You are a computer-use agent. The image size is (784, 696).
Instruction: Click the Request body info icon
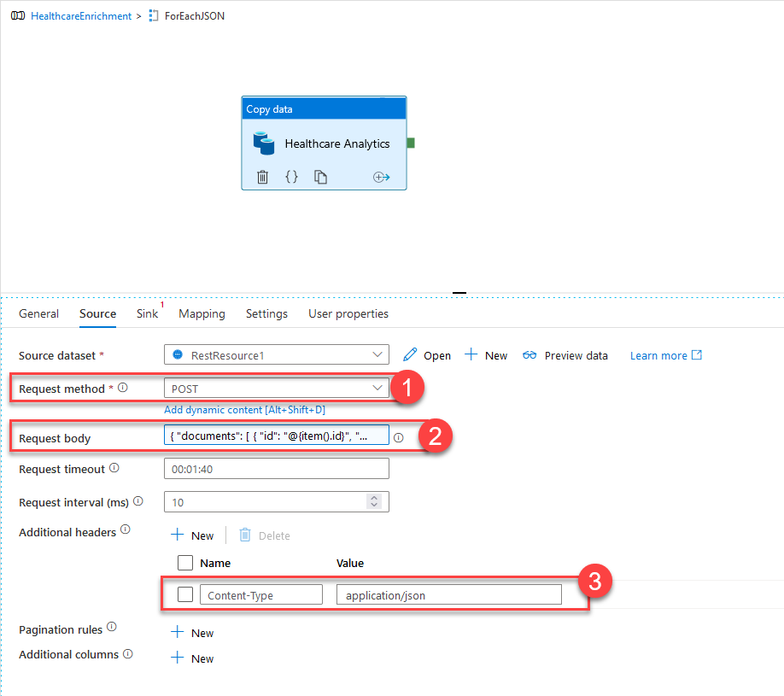398,437
